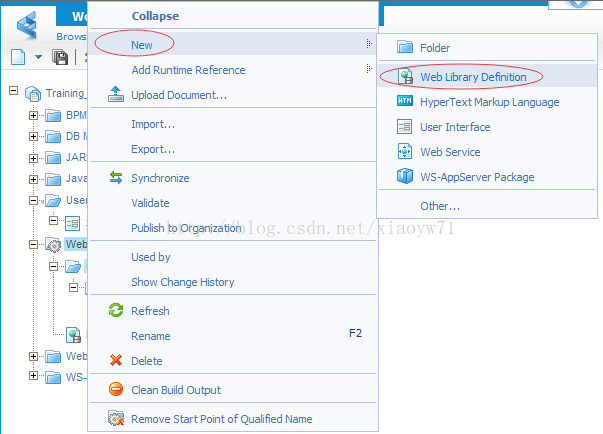Select user interface item under User folder
This screenshot has height=434, width=603.
pos(72,223)
